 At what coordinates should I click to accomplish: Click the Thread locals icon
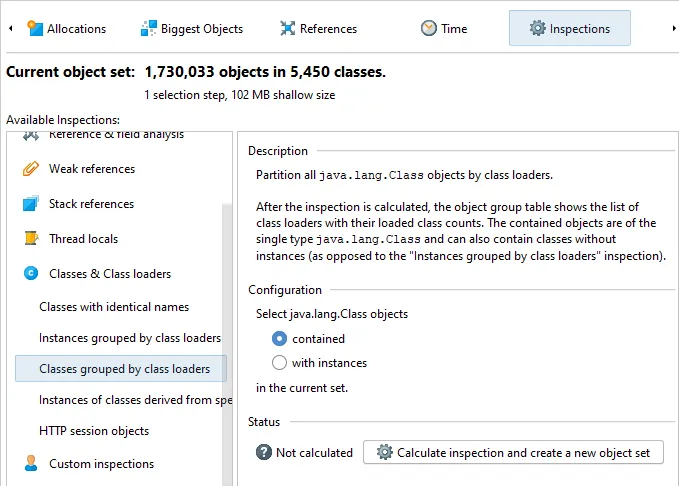pos(32,238)
